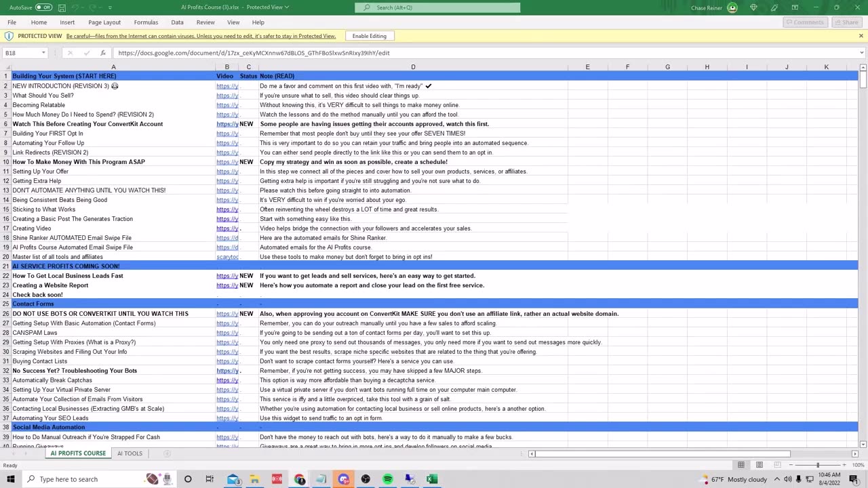Click the Enable Editing button
Screen dimensions: 868x488
click(370, 36)
